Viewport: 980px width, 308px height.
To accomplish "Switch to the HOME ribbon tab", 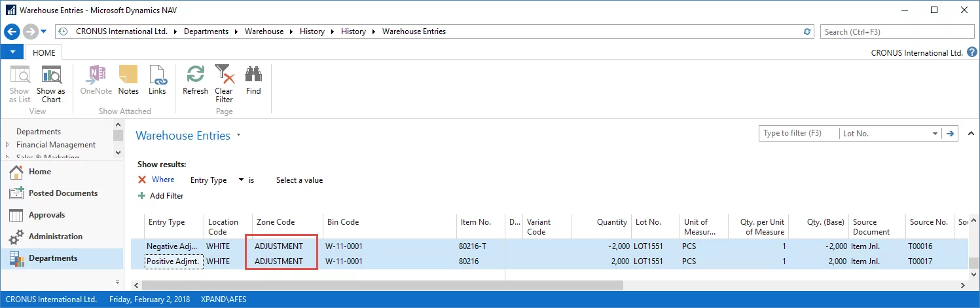I will click(44, 53).
